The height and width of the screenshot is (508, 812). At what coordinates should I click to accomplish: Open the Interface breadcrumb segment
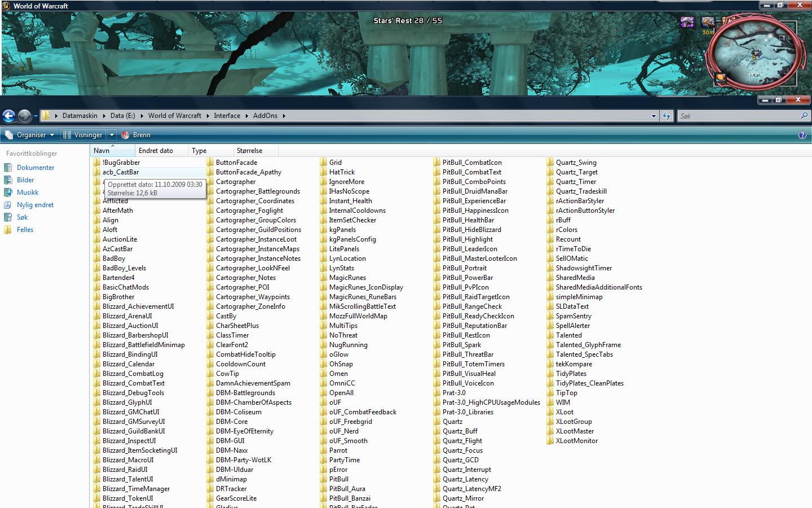click(227, 116)
